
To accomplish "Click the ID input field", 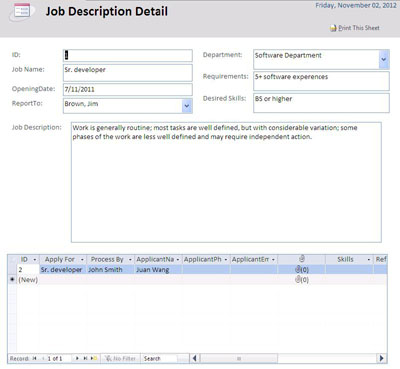I will (128, 55).
